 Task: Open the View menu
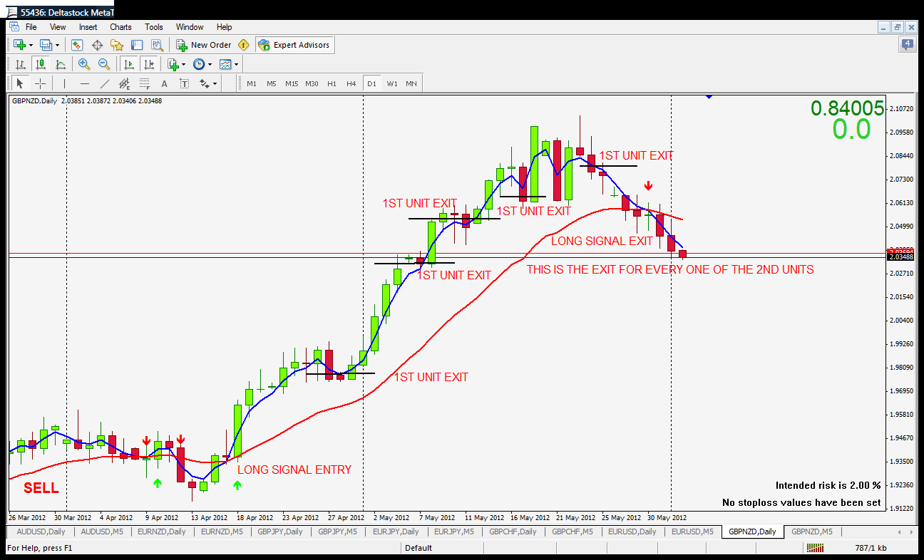[x=58, y=27]
